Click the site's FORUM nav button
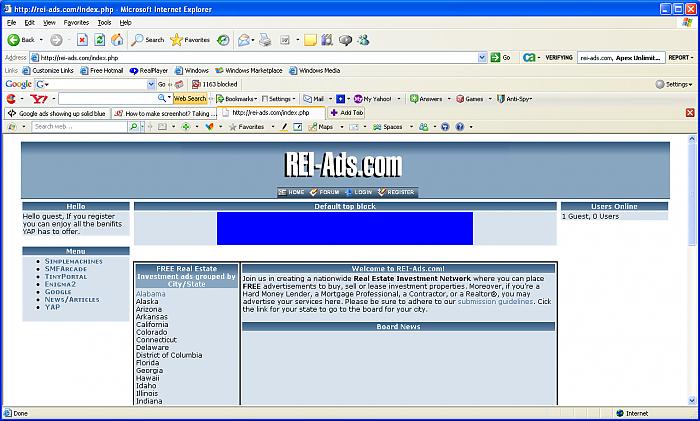The width and height of the screenshot is (700, 421). [325, 192]
